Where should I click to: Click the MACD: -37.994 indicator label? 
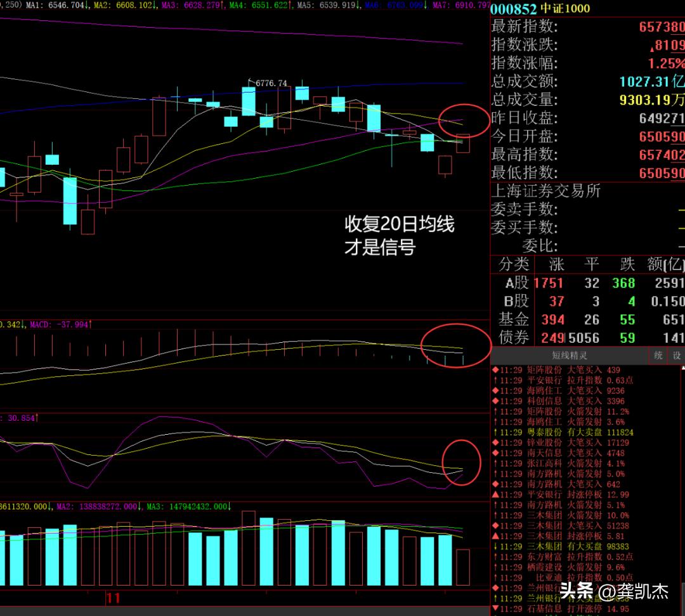pos(61,324)
